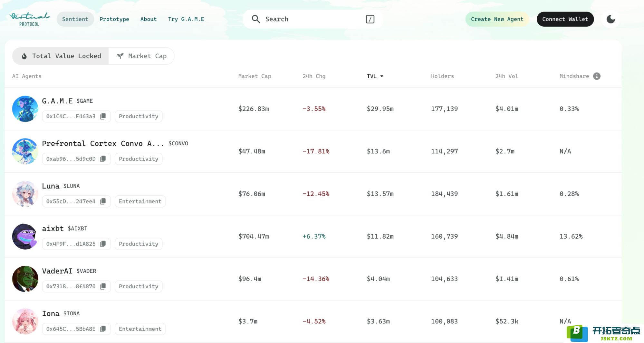Select +6.37% change on aixbt row
Viewport: 644px width, 343px height.
314,236
